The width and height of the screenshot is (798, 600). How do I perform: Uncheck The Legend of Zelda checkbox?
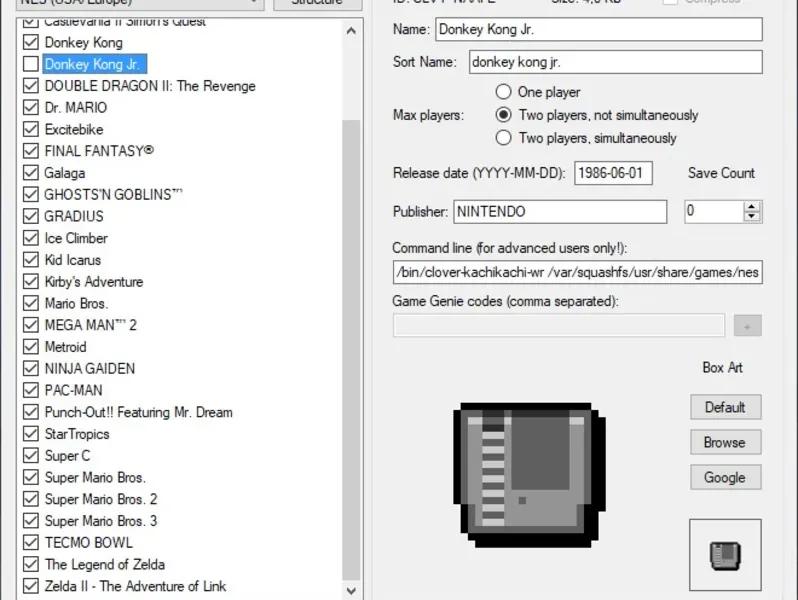(31, 564)
